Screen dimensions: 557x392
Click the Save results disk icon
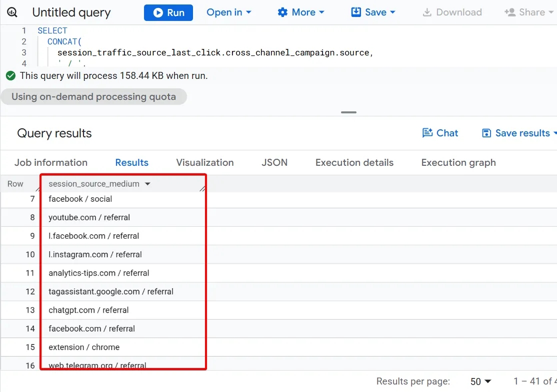[486, 133]
